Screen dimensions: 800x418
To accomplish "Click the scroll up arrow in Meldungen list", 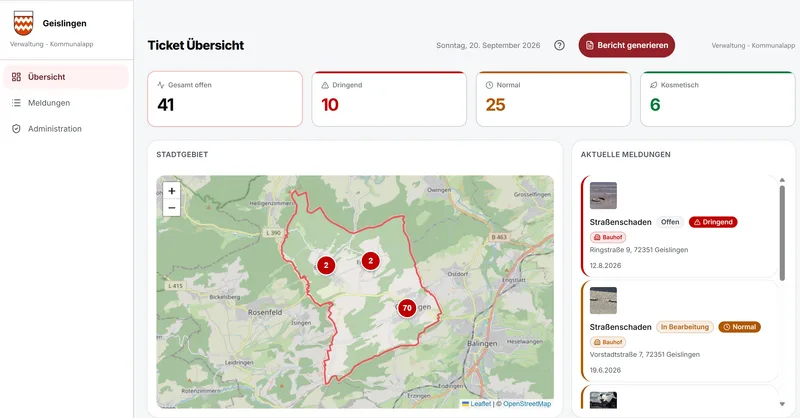I will (782, 180).
